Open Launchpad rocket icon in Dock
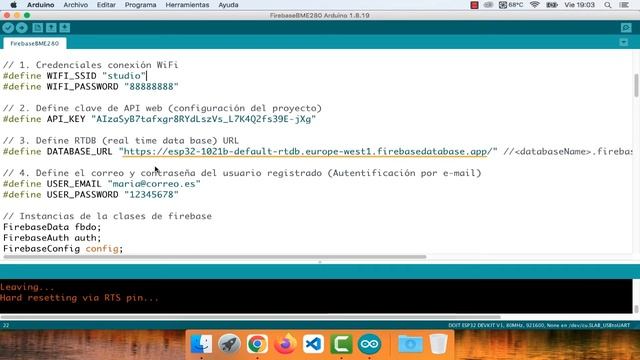640x360 pixels. (x=229, y=344)
